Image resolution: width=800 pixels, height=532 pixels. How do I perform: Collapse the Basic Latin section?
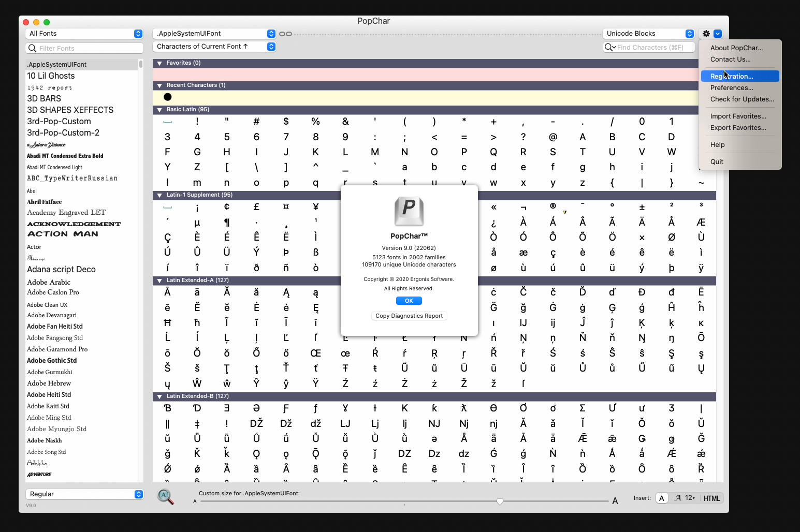pos(159,110)
